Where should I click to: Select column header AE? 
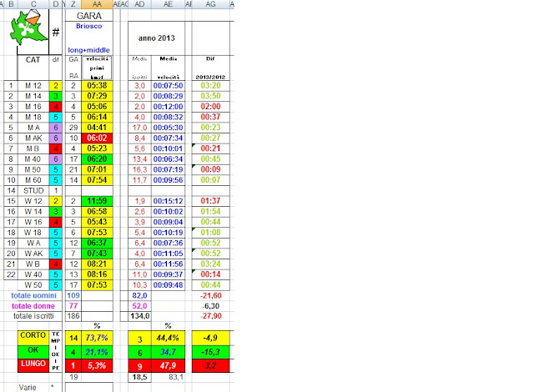point(169,4)
